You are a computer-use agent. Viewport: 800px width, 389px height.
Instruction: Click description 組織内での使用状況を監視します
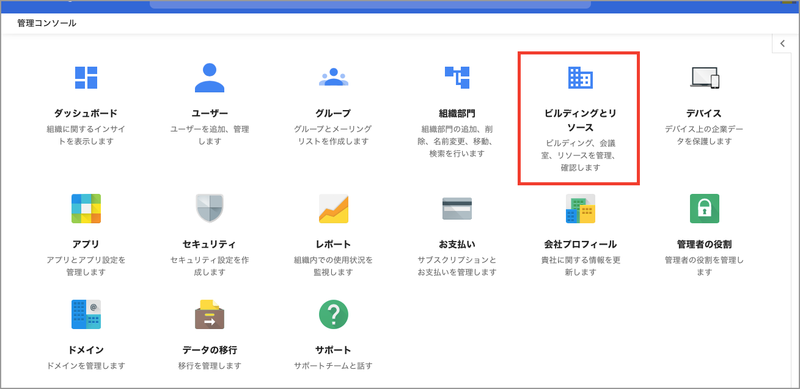pyautogui.click(x=334, y=265)
